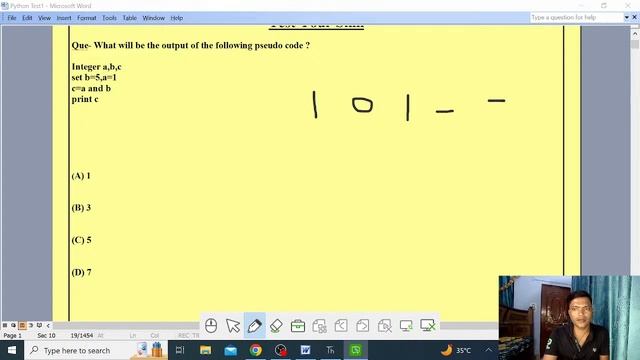Switch to Outline view button

tap(31, 325)
